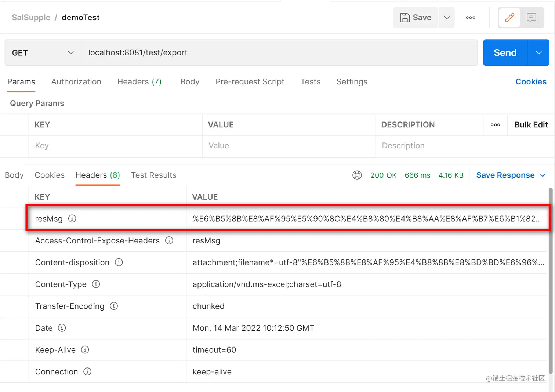Switch to the response Cookies tab
555x392 pixels.
[x=50, y=175]
